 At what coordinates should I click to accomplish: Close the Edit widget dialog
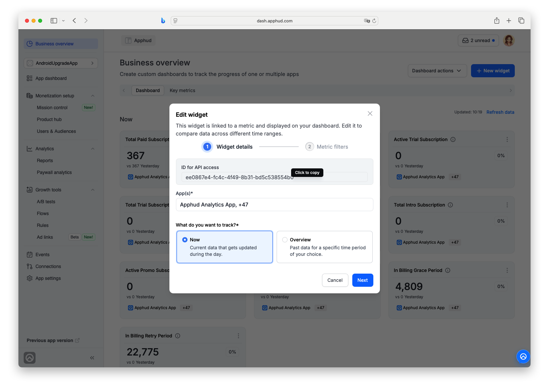tap(370, 113)
